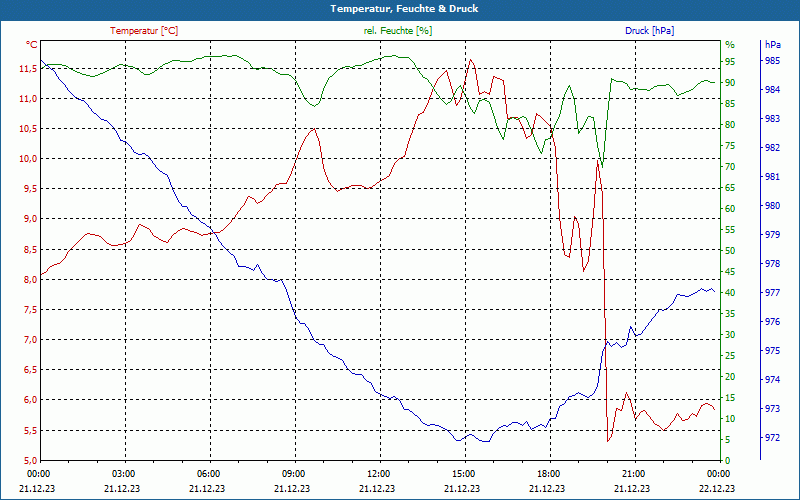Click the 60 humidity axis value

coord(730,209)
